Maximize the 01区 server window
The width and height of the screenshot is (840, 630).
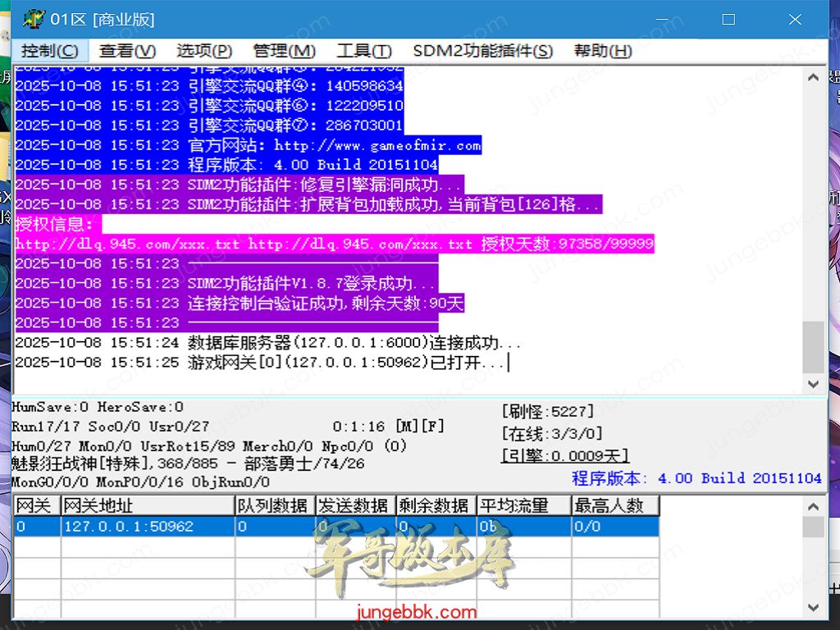coord(728,19)
